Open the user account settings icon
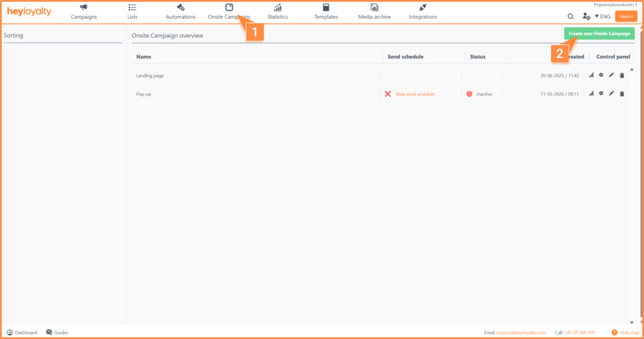The height and width of the screenshot is (339, 644). tap(586, 16)
